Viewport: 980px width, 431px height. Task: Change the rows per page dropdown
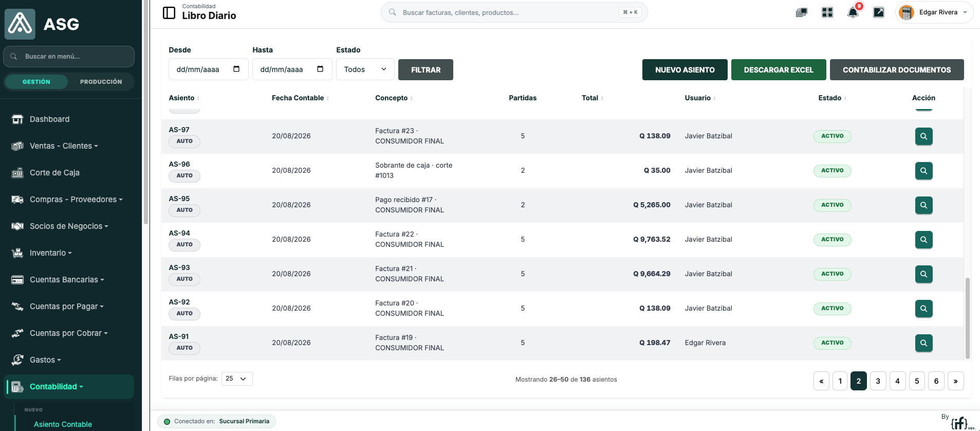pyautogui.click(x=237, y=379)
